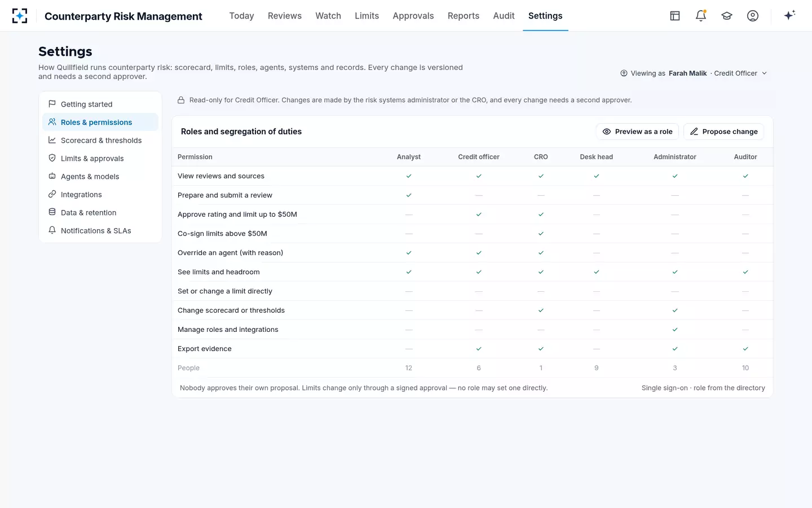Open the Approvals tab
This screenshot has height=508, width=812.
tap(413, 16)
